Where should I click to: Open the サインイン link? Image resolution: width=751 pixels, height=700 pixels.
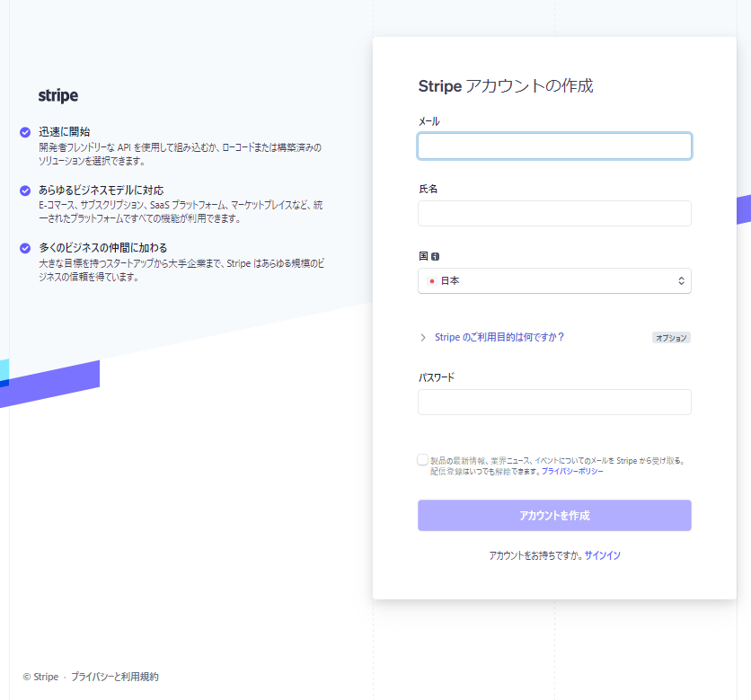pyautogui.click(x=603, y=555)
